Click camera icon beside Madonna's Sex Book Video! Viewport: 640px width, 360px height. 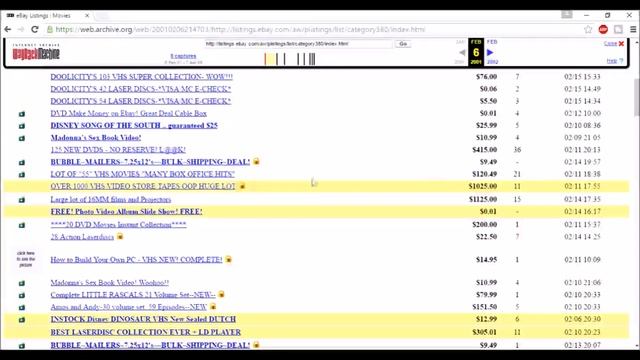pyautogui.click(x=22, y=138)
